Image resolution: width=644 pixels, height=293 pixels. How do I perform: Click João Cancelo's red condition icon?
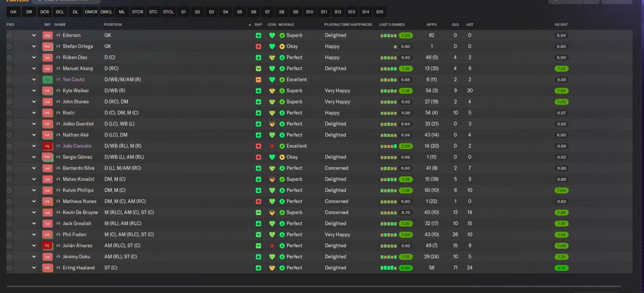272,146
